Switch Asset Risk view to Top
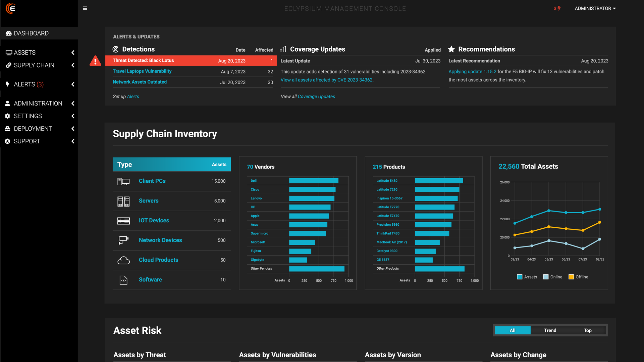The image size is (644, 362). (x=588, y=330)
